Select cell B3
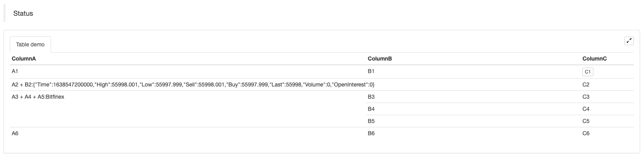This screenshot has width=644, height=158. 371,97
